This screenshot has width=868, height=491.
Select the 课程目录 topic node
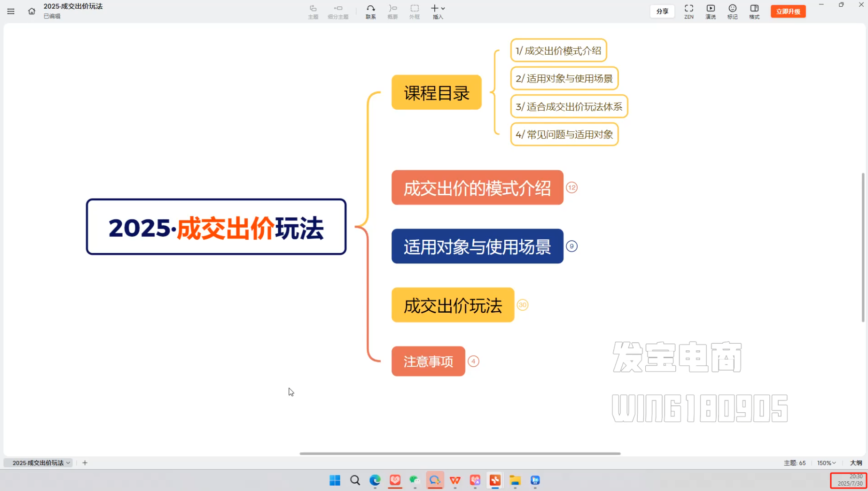436,92
